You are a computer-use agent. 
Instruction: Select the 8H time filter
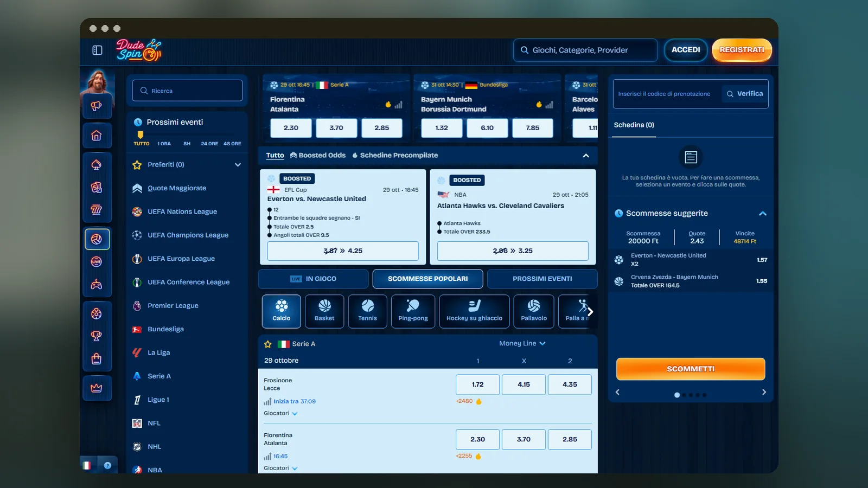187,144
